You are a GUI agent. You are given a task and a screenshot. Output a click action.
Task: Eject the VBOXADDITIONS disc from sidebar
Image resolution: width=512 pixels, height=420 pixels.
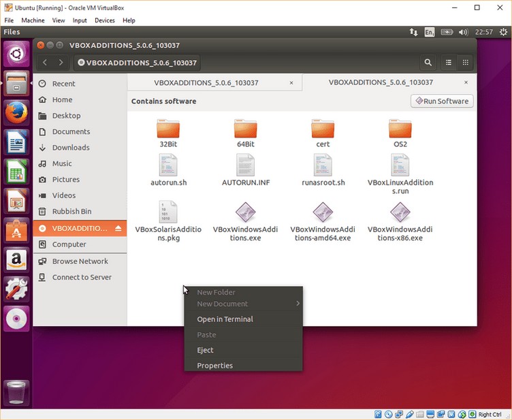coord(118,229)
